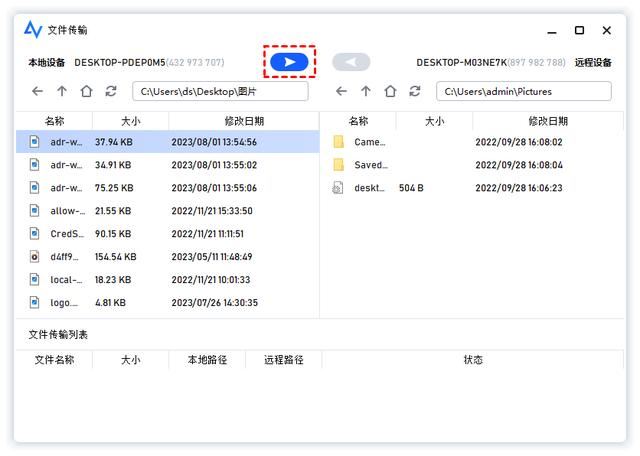Refresh the local file list
The width and height of the screenshot is (640, 456).
click(110, 91)
